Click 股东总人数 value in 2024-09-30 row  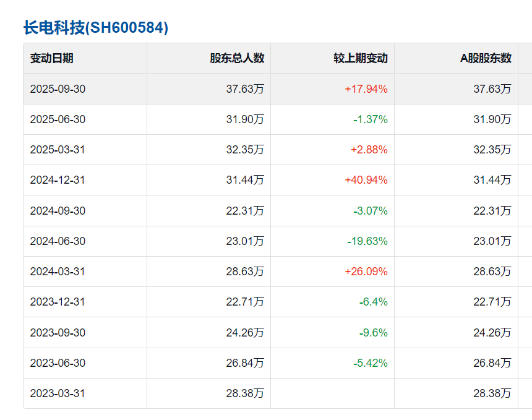[245, 211]
